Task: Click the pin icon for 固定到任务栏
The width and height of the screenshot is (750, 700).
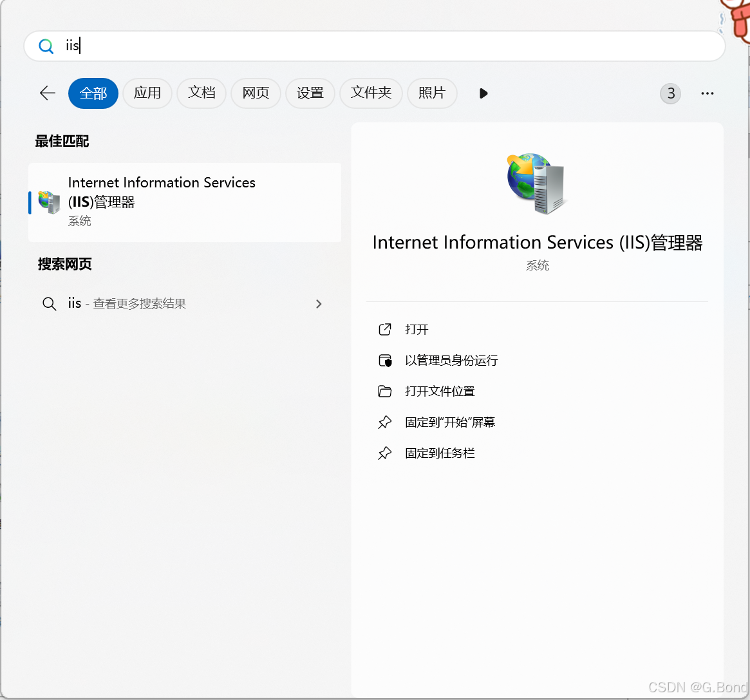Action: tap(385, 453)
